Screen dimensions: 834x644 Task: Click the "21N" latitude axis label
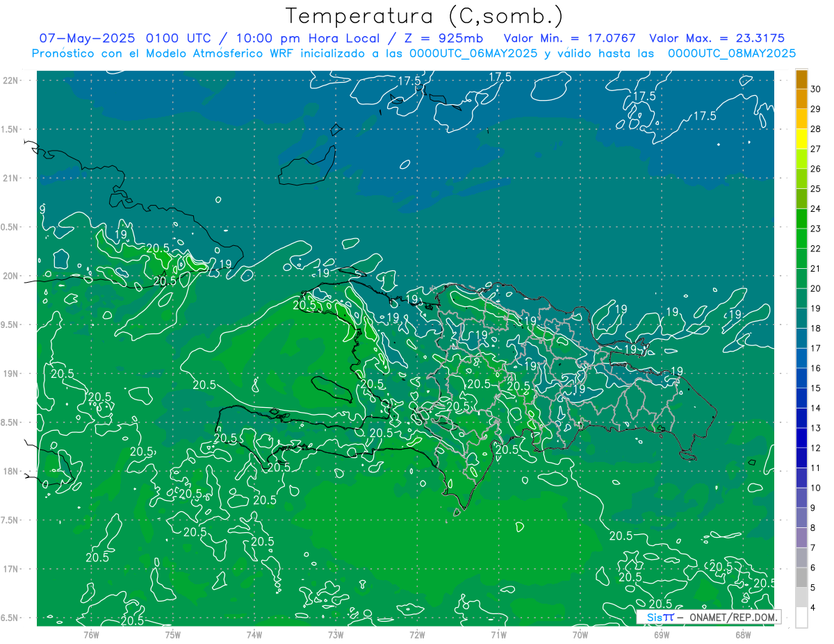(11, 179)
